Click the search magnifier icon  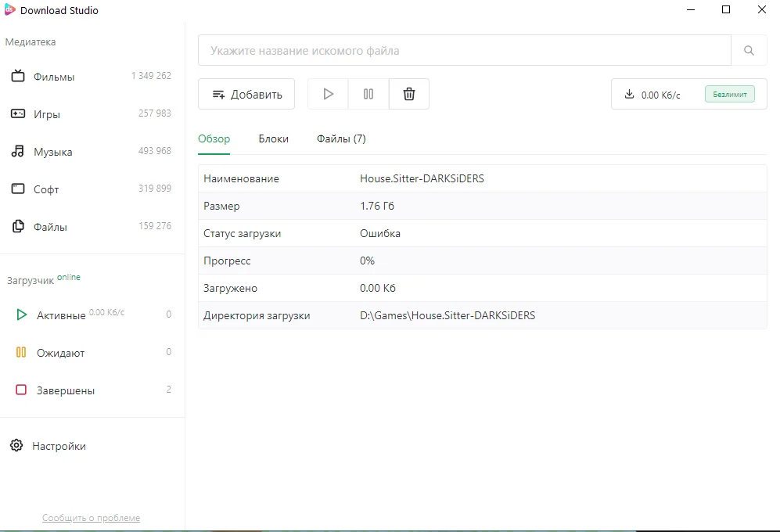(749, 50)
